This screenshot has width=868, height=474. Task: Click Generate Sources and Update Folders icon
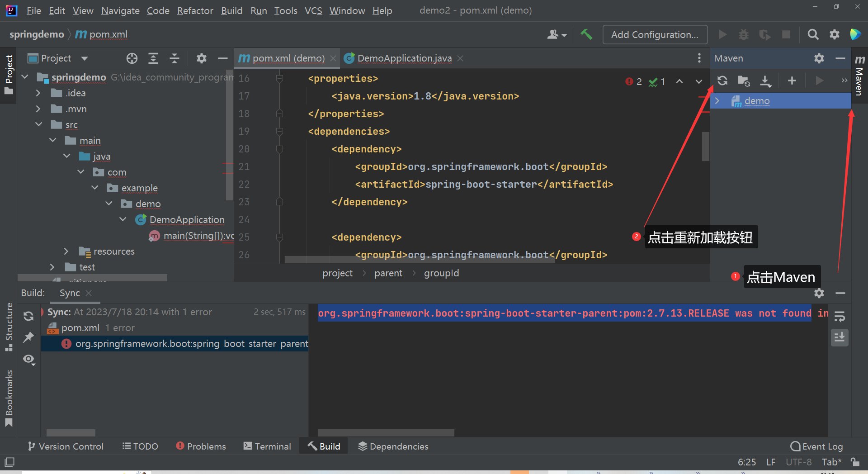744,81
